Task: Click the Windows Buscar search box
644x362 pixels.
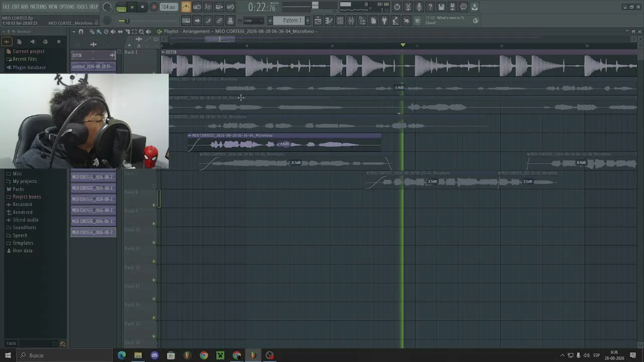Action: [65, 355]
